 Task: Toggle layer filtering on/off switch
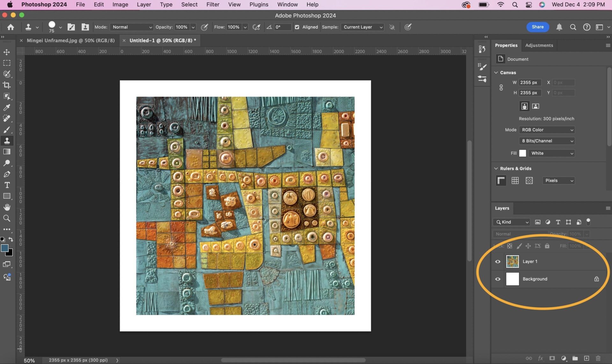[x=588, y=222]
